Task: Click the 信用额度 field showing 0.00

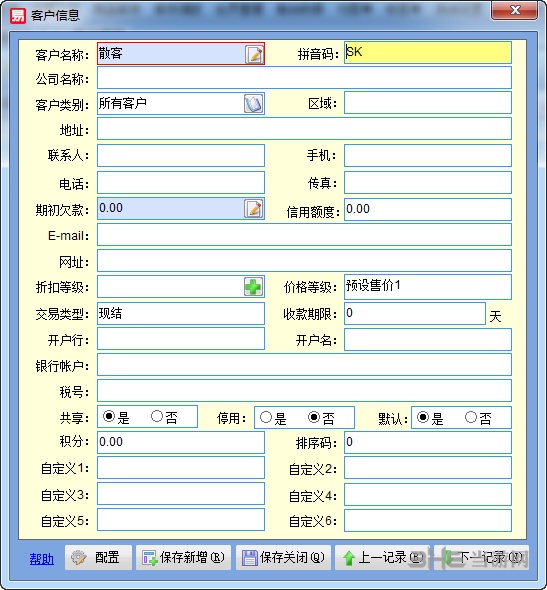Action: [x=428, y=209]
